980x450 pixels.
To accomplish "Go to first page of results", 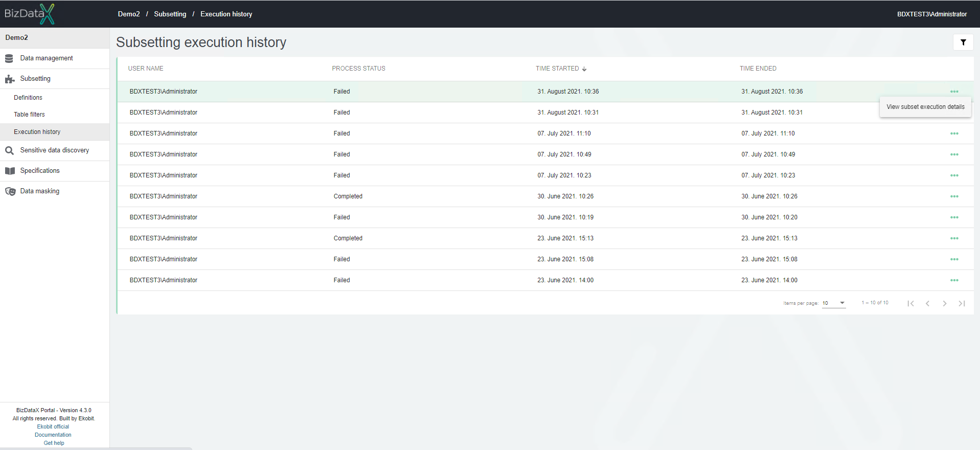I will [910, 303].
